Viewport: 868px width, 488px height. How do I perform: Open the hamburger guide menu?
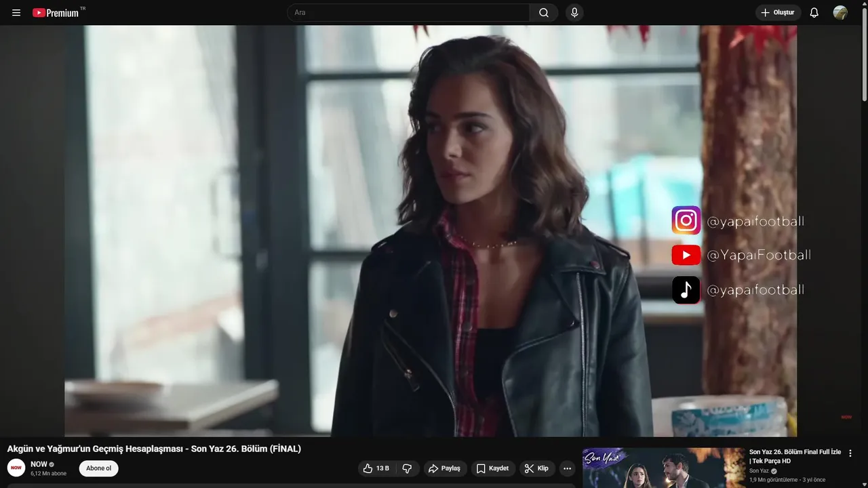click(16, 13)
